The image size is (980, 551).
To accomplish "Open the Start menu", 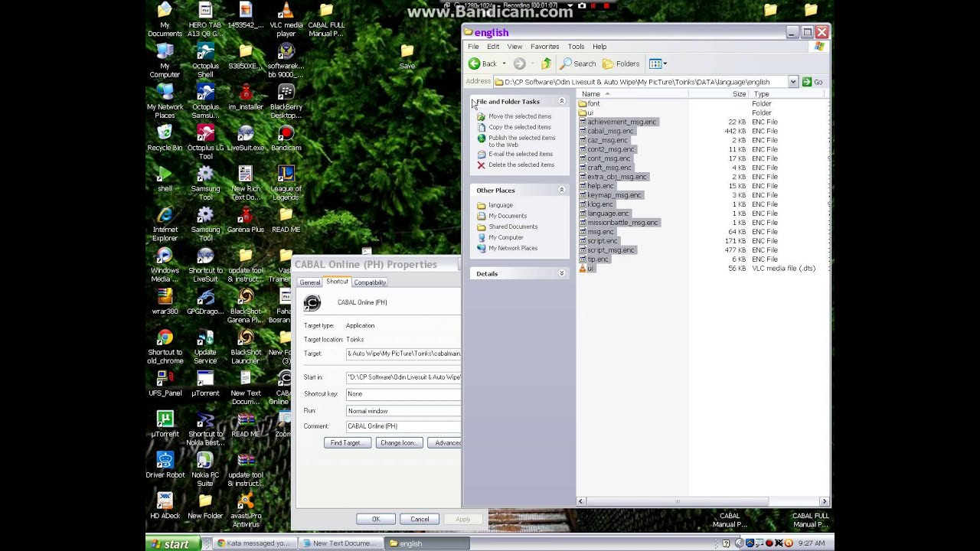I will tap(174, 544).
